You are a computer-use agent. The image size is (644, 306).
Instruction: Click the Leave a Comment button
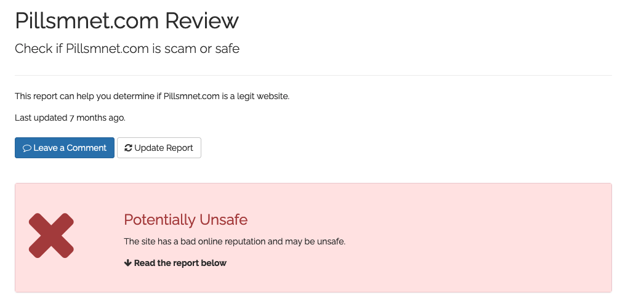pos(65,147)
